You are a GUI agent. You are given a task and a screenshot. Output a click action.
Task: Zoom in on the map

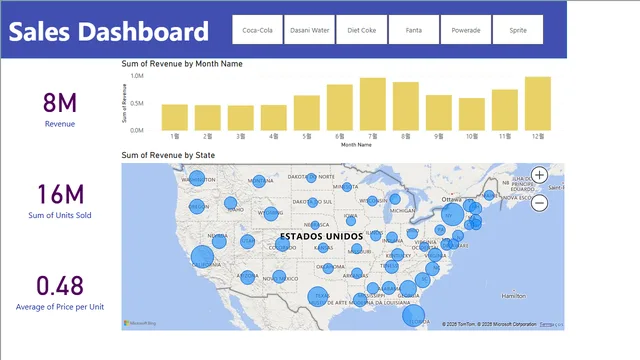(x=539, y=175)
